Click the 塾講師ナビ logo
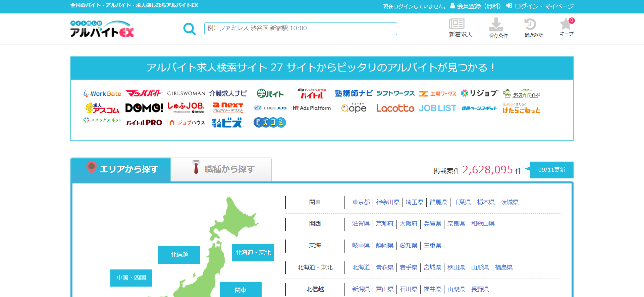The height and width of the screenshot is (297, 644). (x=354, y=93)
